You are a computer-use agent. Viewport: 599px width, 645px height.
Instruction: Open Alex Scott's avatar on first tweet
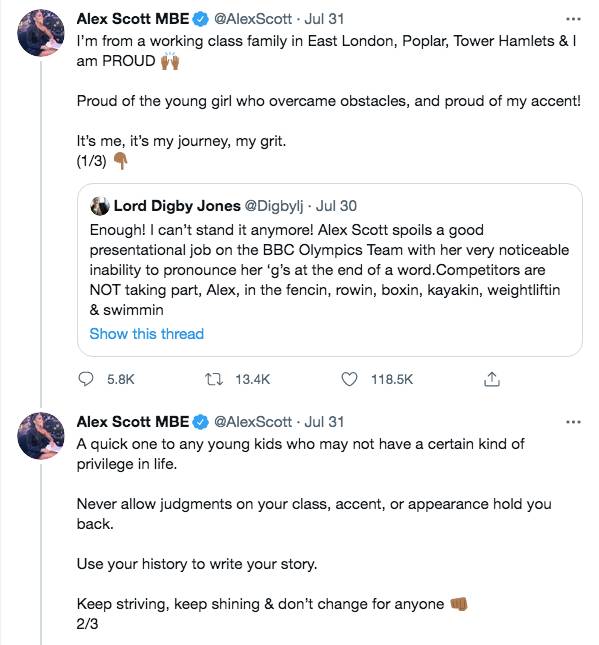[x=41, y=33]
